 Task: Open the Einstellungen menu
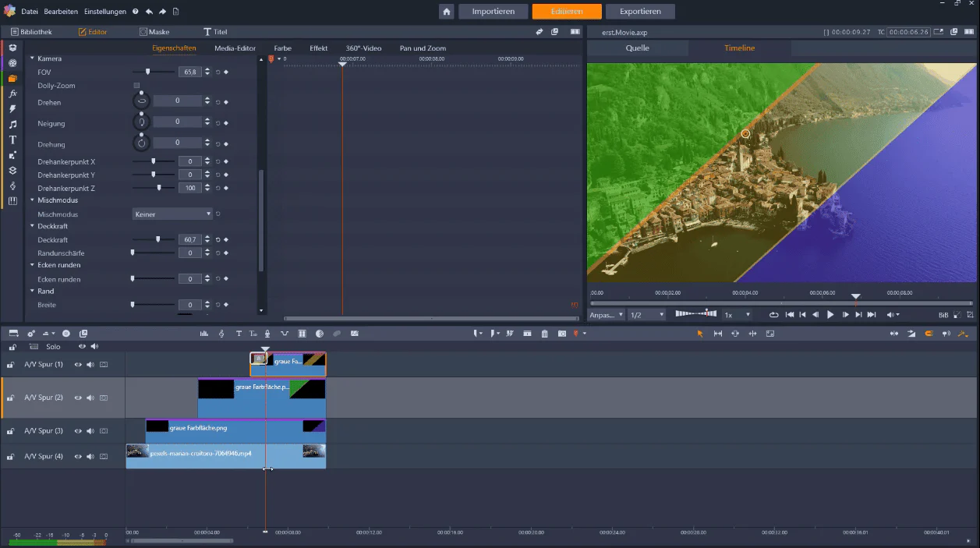pos(105,12)
